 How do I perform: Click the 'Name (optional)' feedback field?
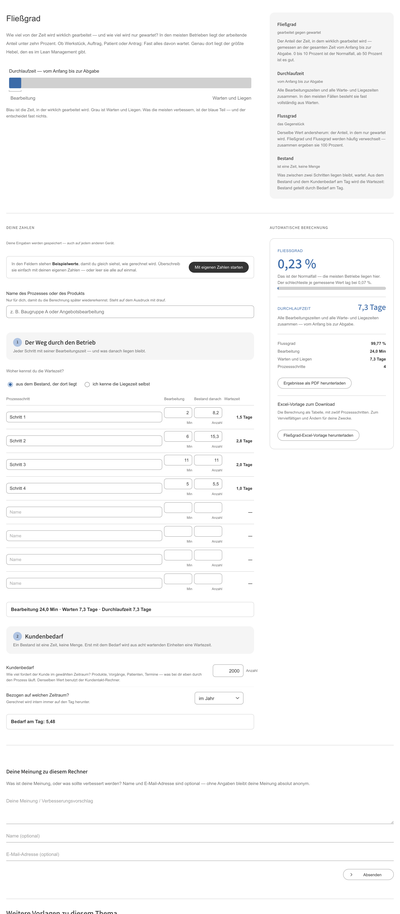click(x=200, y=836)
